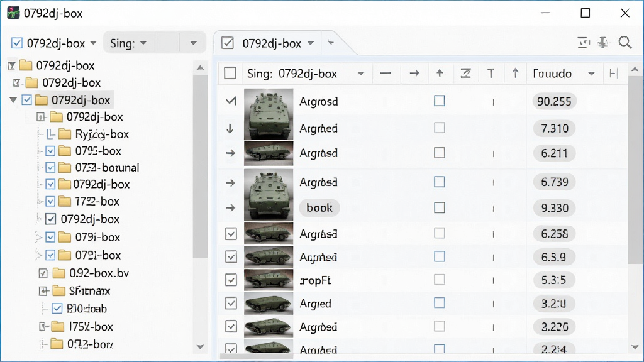Click the down-arrow icon in the 7.310 row
The image size is (644, 362).
click(230, 129)
